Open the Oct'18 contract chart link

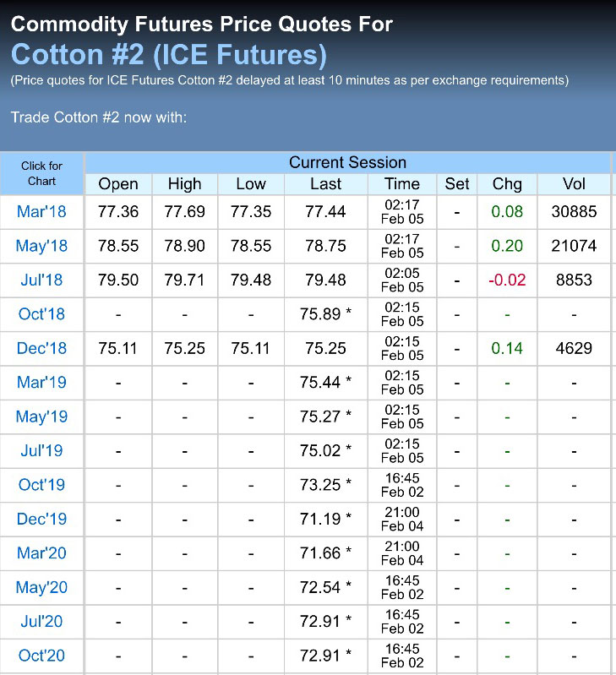pyautogui.click(x=41, y=314)
